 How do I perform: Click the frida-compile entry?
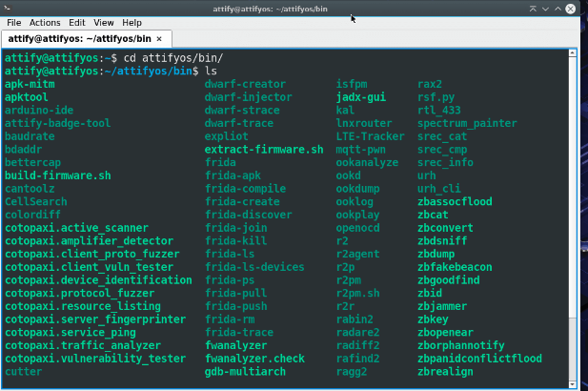coord(245,189)
